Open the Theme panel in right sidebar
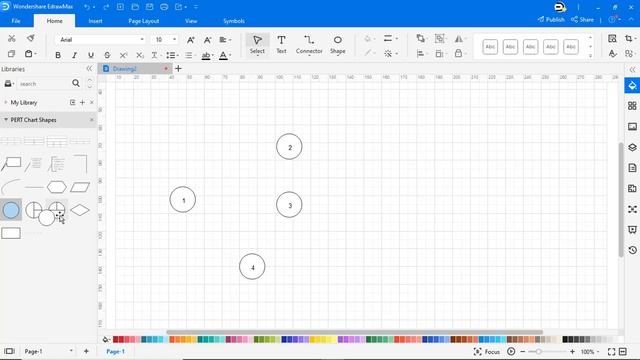640x360 pixels. [632, 106]
